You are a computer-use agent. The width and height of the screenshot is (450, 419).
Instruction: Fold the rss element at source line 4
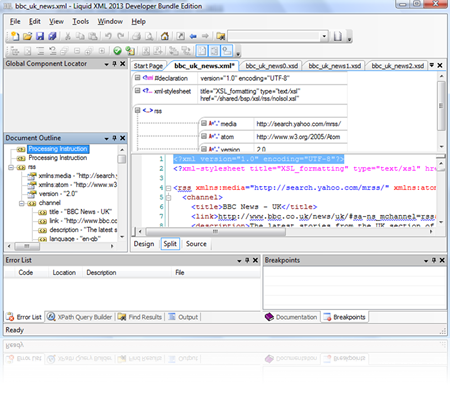(x=168, y=188)
